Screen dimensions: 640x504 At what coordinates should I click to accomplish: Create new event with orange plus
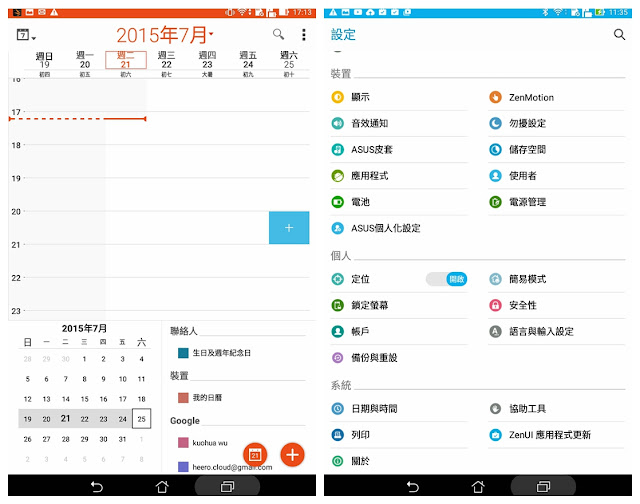[x=292, y=455]
